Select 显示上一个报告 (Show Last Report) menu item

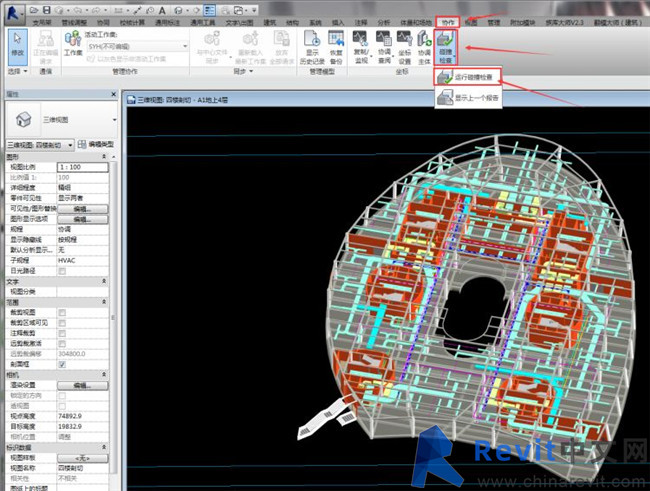[x=468, y=98]
